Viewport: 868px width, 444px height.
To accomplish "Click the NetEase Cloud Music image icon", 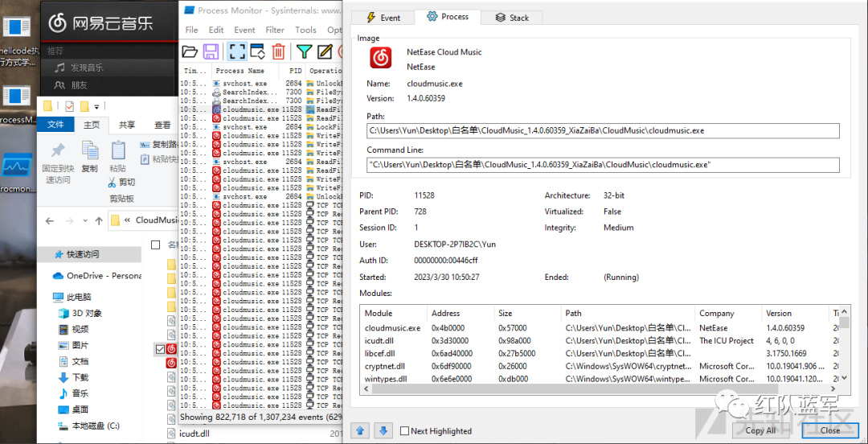I will point(381,57).
